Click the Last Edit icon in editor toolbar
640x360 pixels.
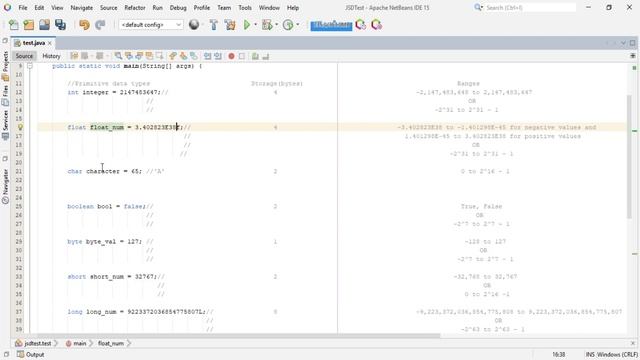(74, 56)
